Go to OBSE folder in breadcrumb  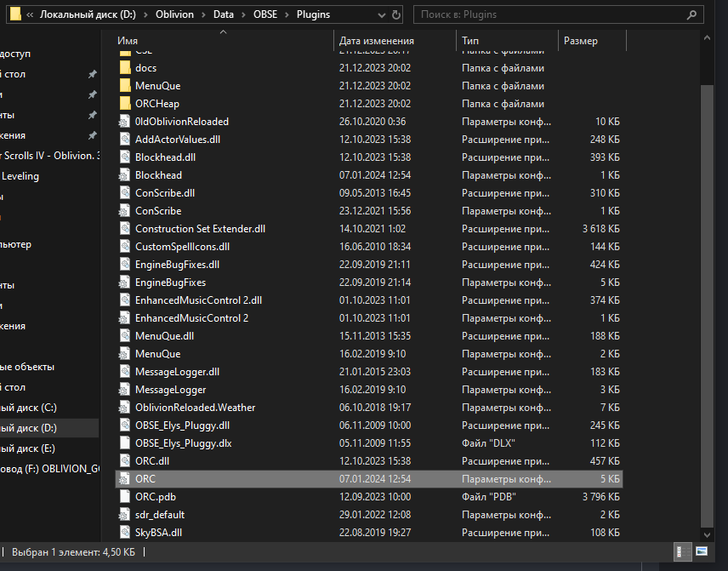[267, 14]
